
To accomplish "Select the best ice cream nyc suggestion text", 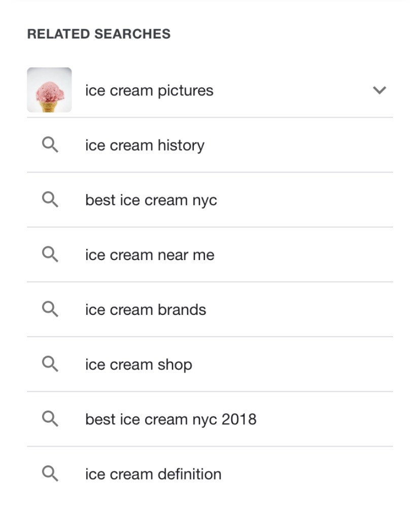I will click(151, 200).
